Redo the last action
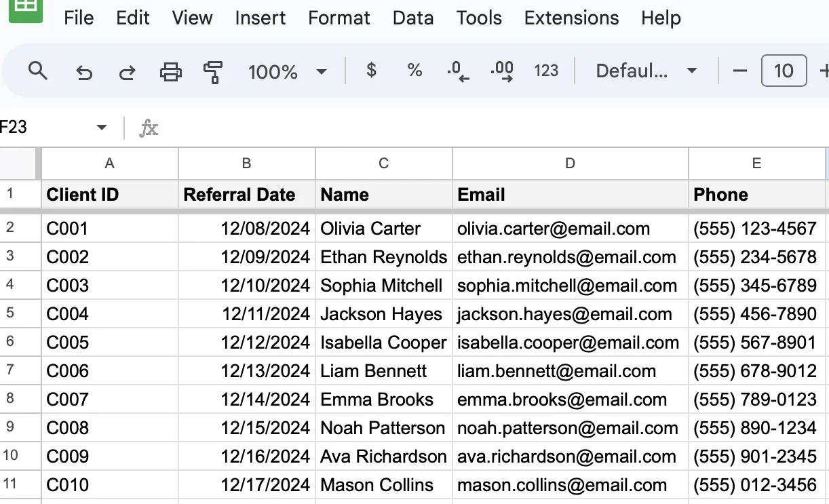 [127, 71]
